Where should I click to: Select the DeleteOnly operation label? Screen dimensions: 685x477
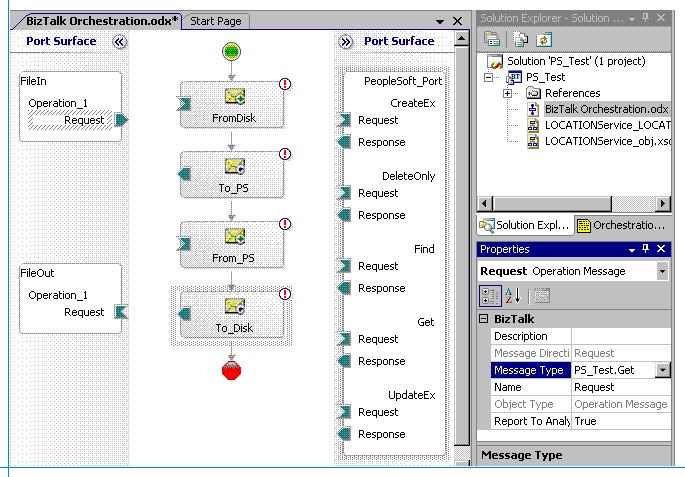point(408,176)
